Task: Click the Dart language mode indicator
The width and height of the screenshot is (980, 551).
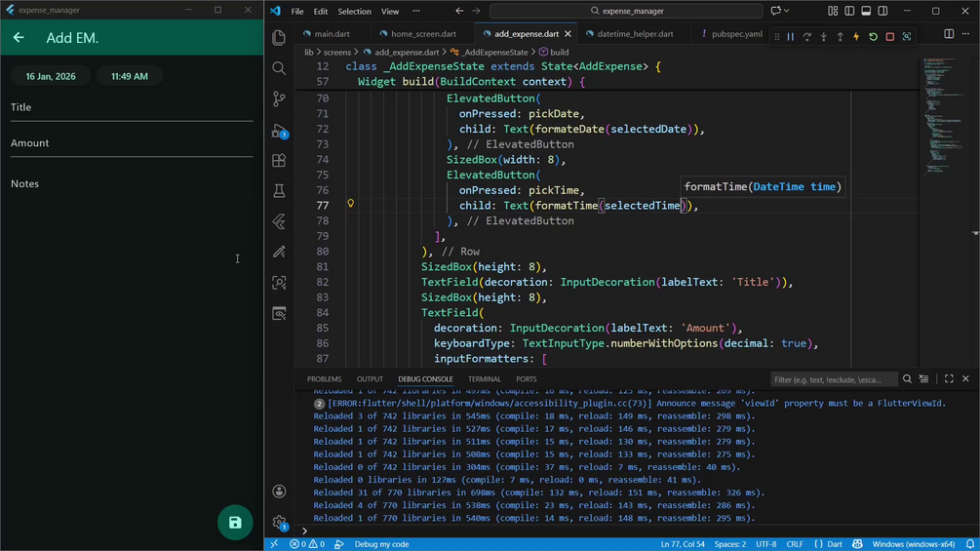Action: pyautogui.click(x=835, y=544)
